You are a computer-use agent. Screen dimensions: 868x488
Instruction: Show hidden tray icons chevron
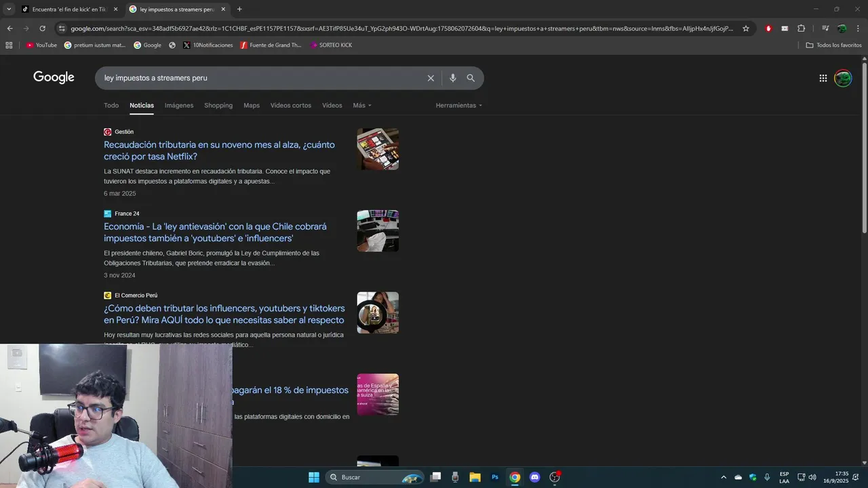(724, 477)
